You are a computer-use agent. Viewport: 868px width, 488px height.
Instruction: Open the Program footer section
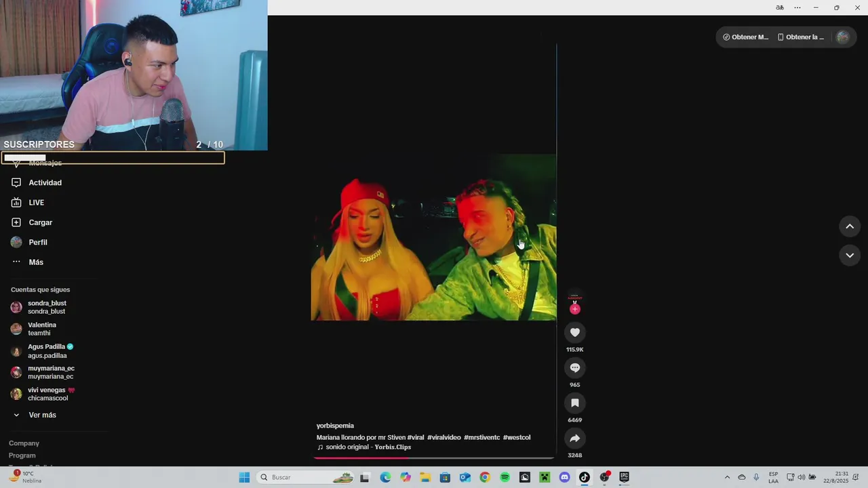click(22, 455)
